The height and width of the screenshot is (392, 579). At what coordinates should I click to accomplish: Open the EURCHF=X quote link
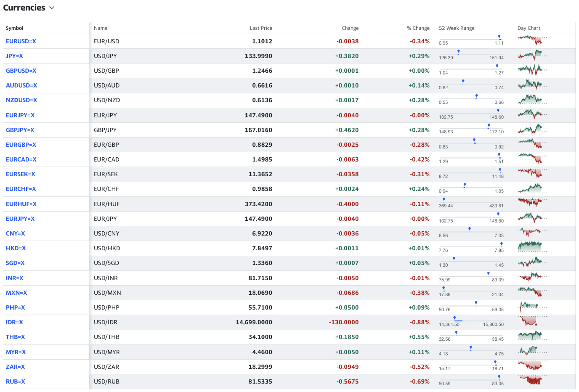[x=21, y=188]
